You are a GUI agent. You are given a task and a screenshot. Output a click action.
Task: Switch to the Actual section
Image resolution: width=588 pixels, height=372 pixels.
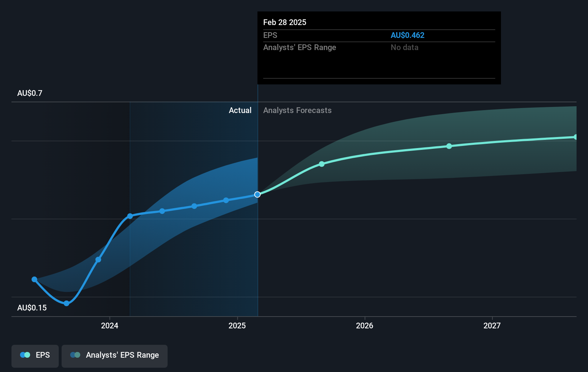point(240,110)
